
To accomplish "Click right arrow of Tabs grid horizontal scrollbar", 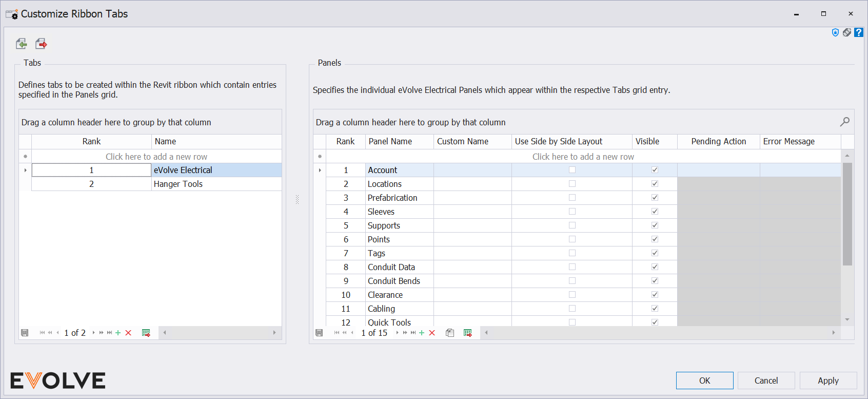I will (x=274, y=333).
